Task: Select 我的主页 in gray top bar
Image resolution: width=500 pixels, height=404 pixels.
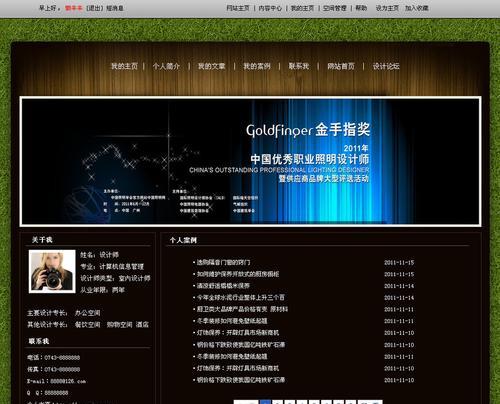Action: 302,8
